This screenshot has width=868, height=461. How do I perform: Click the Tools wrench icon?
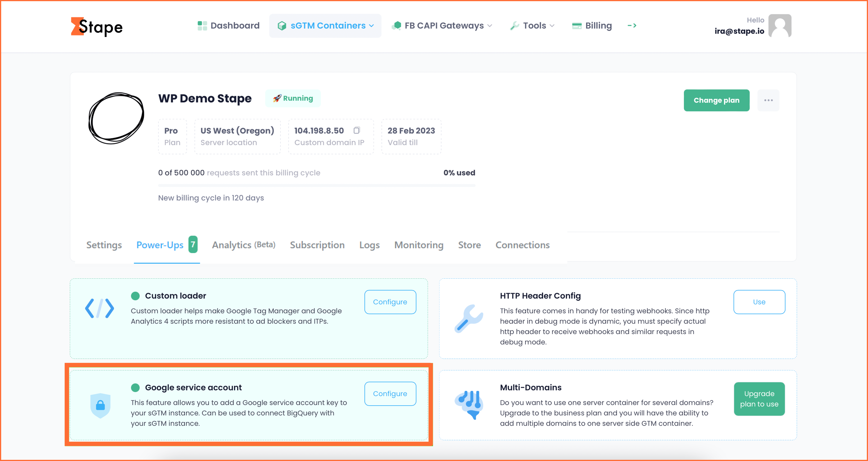click(515, 26)
